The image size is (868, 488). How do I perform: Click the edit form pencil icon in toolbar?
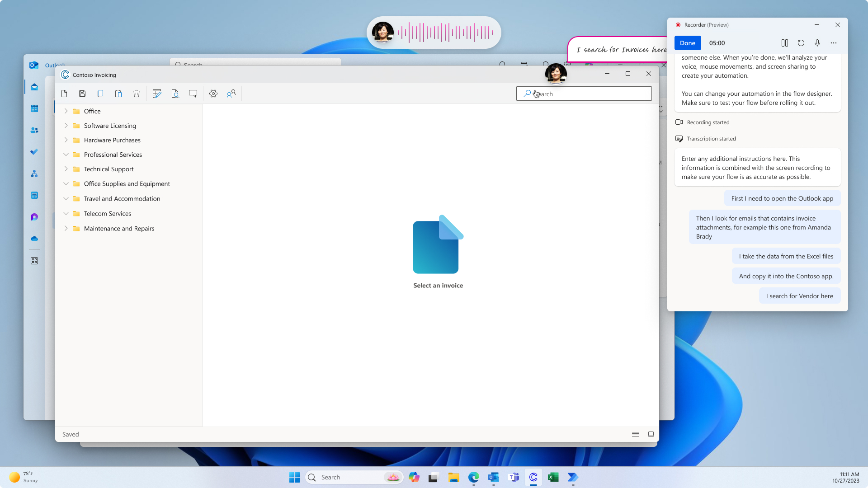click(157, 94)
